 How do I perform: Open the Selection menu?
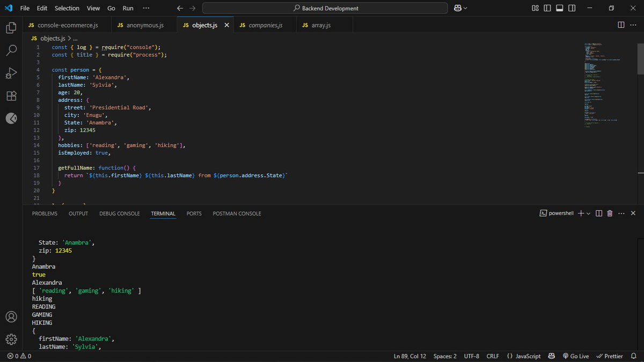click(x=67, y=8)
